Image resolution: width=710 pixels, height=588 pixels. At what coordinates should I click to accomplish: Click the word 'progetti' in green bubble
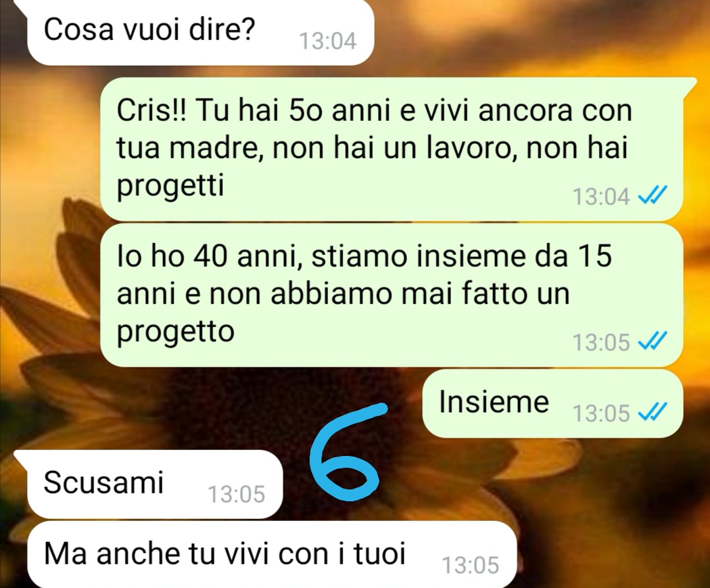171,186
